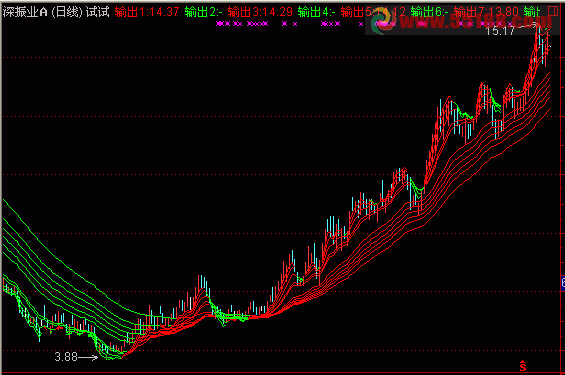
Task: Click the 15.17 highest price annotation
Action: tap(501, 31)
